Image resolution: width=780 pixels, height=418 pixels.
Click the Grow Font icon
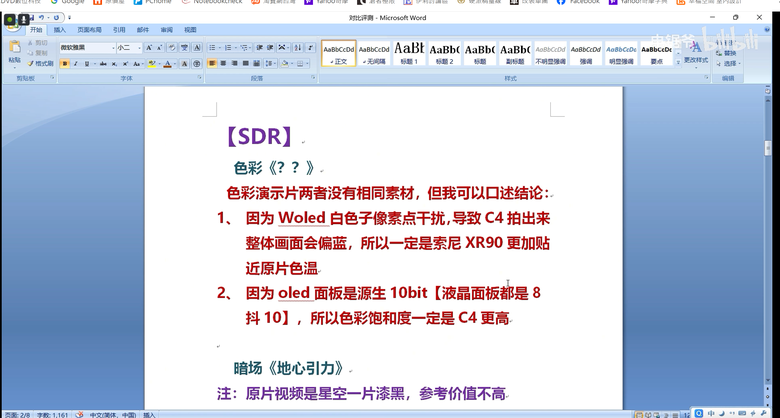click(149, 48)
